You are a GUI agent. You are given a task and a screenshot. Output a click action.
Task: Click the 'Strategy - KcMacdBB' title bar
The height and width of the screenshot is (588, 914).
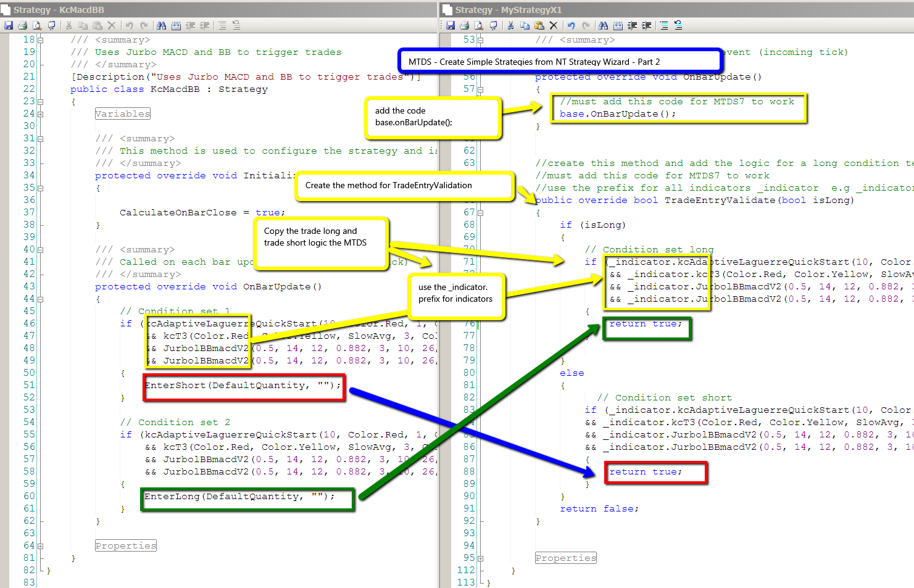218,9
